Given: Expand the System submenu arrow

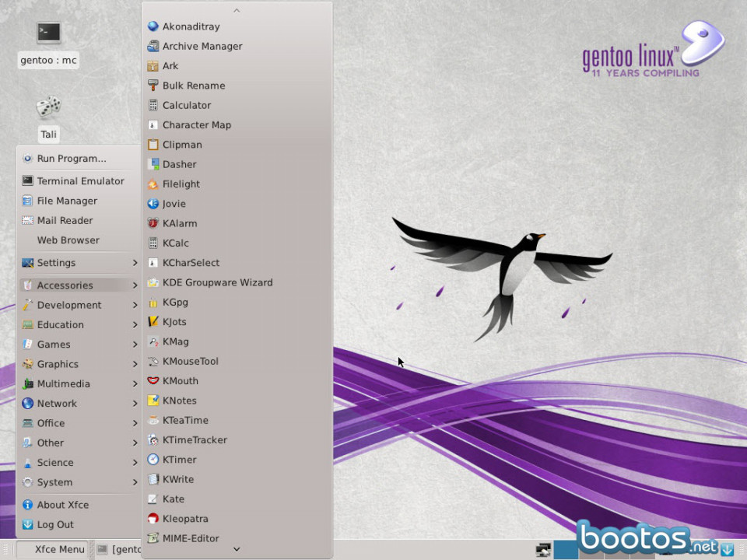Looking at the screenshot, I should 135,482.
